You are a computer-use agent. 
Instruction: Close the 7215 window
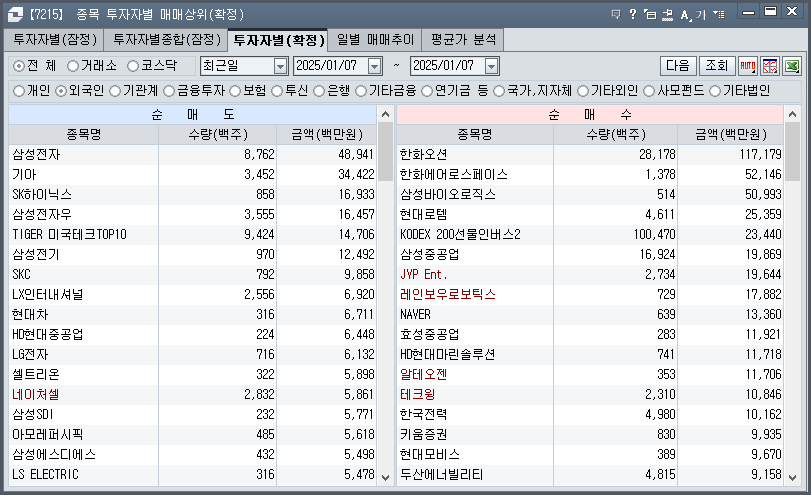[x=792, y=11]
